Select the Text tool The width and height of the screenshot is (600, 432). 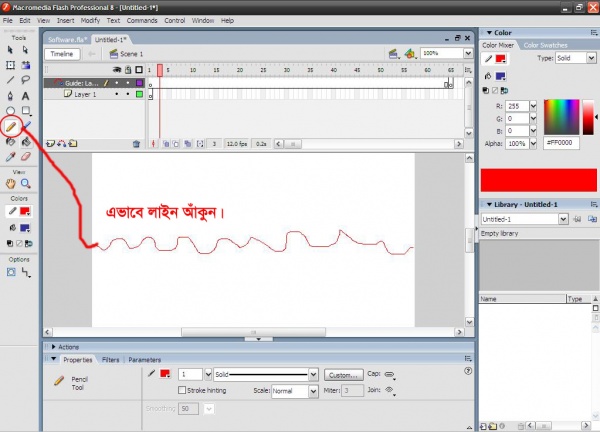(x=26, y=96)
